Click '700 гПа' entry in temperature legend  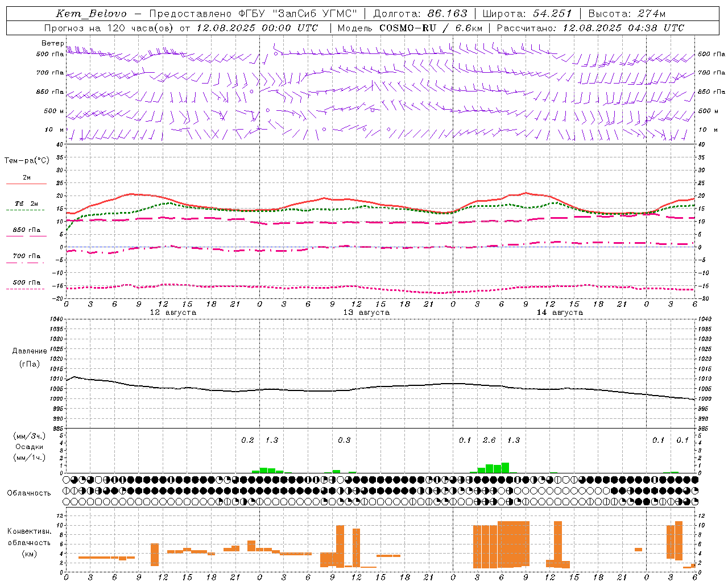[x=26, y=256]
